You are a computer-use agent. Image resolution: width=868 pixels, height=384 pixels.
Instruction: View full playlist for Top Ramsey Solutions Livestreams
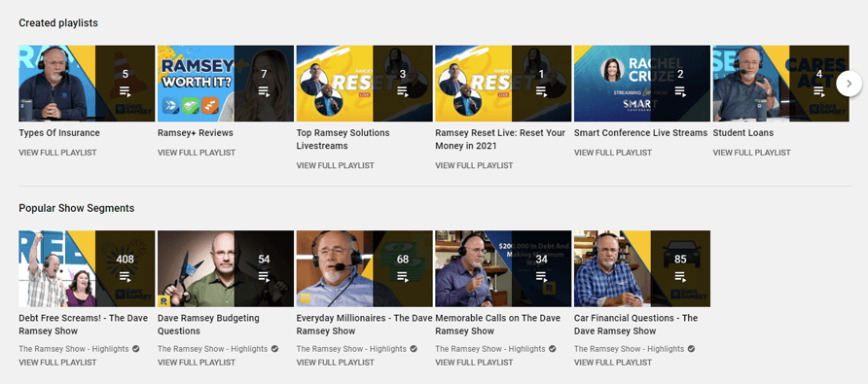tap(336, 165)
